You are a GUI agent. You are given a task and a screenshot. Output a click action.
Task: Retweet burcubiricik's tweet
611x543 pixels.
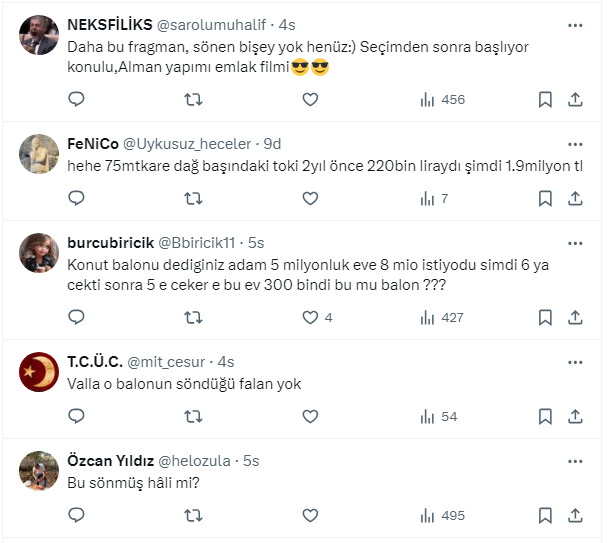point(194,317)
